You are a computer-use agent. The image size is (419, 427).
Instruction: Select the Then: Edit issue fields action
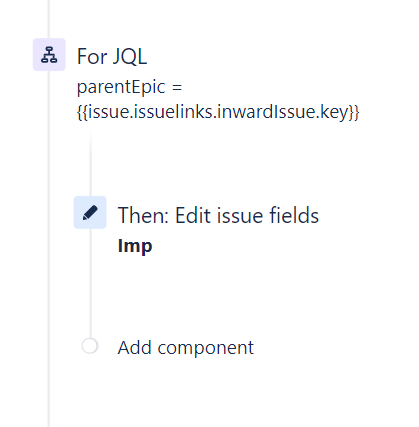tap(218, 215)
